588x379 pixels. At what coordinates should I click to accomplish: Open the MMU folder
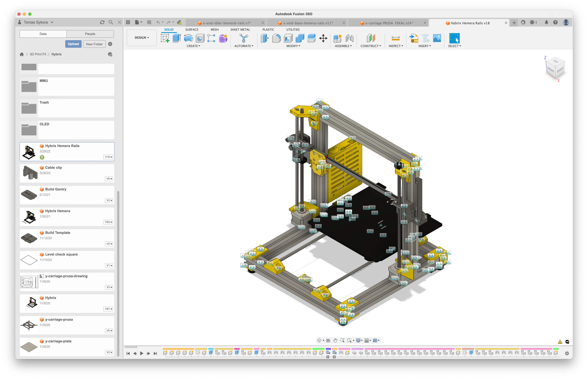coord(67,86)
